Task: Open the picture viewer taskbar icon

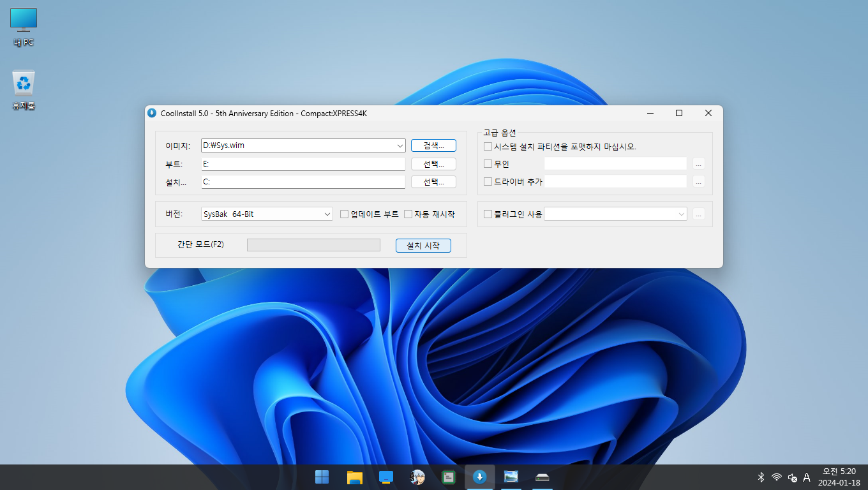Action: click(x=511, y=477)
